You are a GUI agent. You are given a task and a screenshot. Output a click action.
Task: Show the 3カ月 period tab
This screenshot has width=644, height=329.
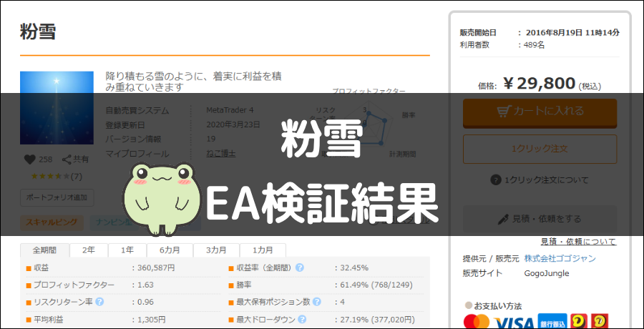(x=216, y=250)
